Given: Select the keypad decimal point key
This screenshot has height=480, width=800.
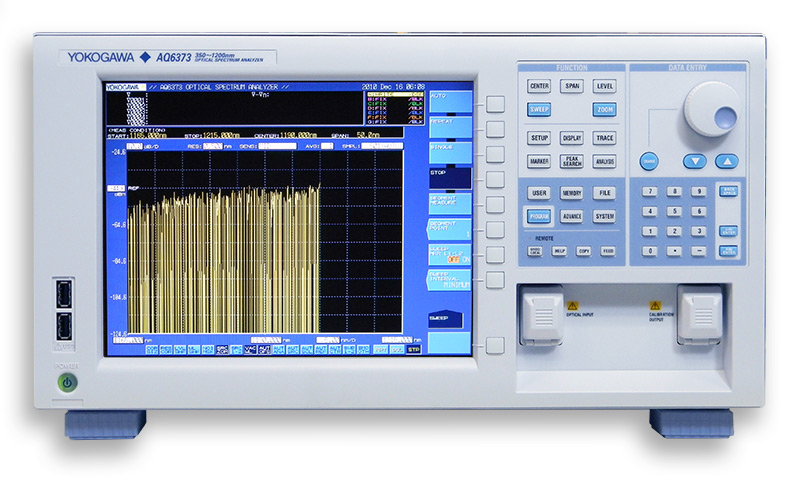Looking at the screenshot, I should 674,251.
